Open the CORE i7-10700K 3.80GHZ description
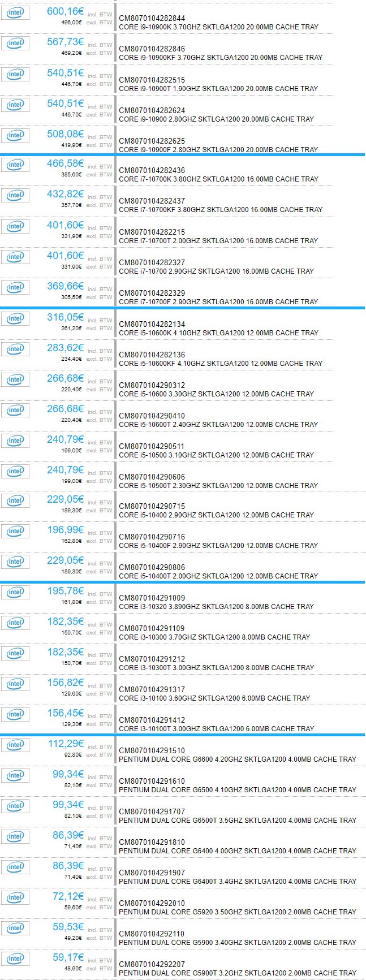Viewport: 366px width, 980px height. (x=218, y=179)
